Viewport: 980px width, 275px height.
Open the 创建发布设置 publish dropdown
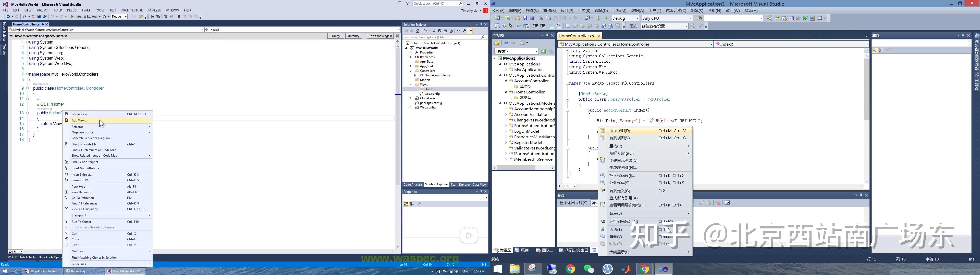tap(686, 26)
